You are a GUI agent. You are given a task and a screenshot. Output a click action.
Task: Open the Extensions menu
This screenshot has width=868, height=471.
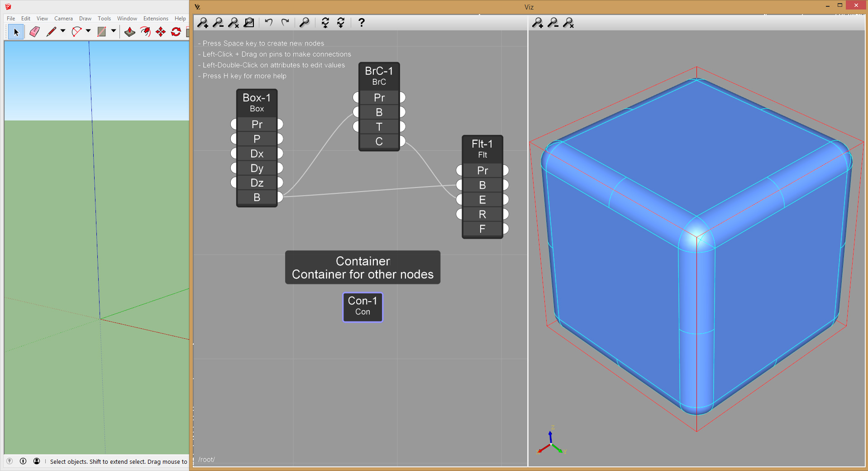(x=156, y=19)
